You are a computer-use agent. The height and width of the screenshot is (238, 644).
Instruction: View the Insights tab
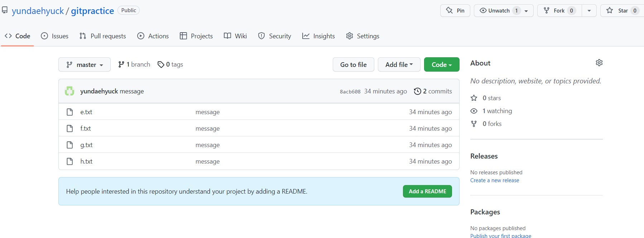click(318, 36)
